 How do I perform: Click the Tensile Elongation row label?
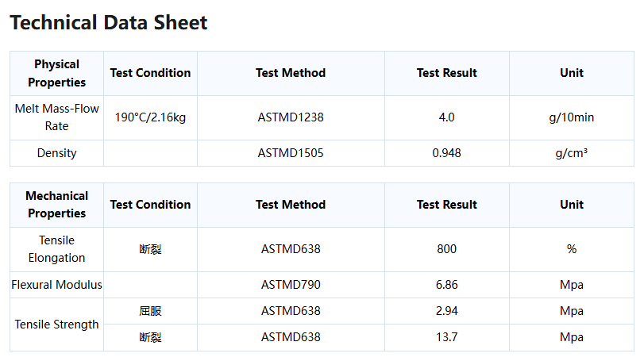[x=56, y=249]
